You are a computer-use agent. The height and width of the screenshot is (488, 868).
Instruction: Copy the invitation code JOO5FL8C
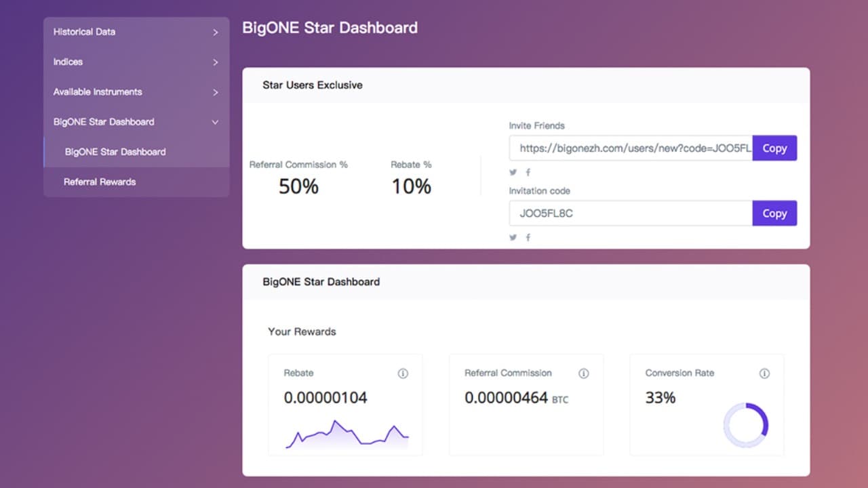(x=774, y=213)
